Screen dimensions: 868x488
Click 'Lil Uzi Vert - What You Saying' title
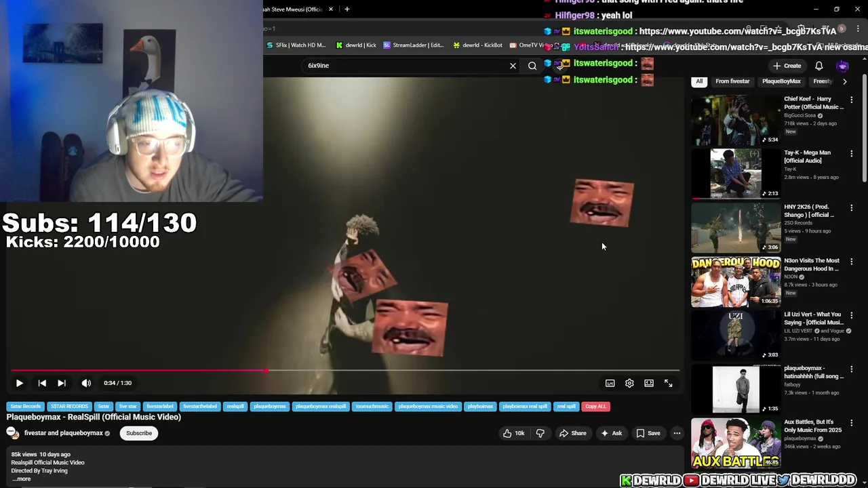point(814,319)
